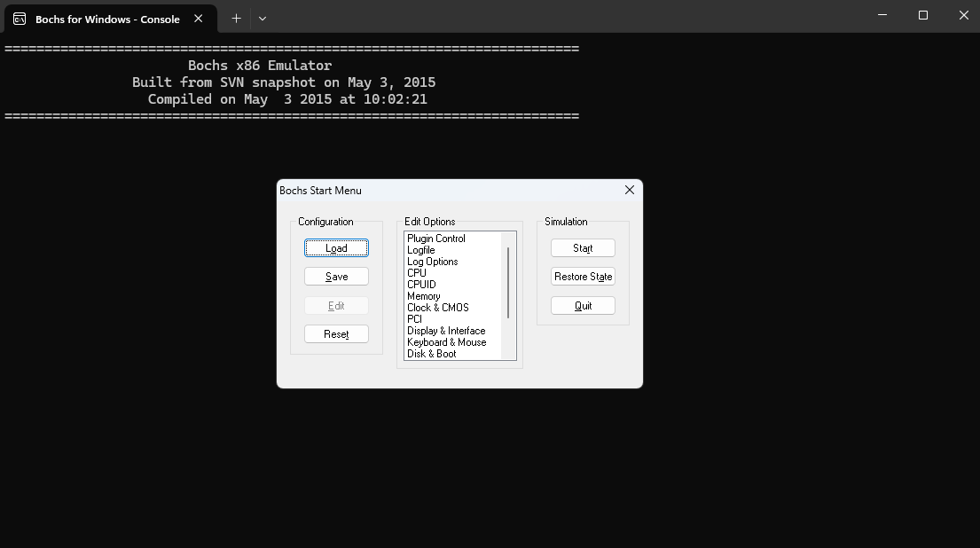980x548 pixels.
Task: Click the Load configuration button
Action: coord(336,248)
